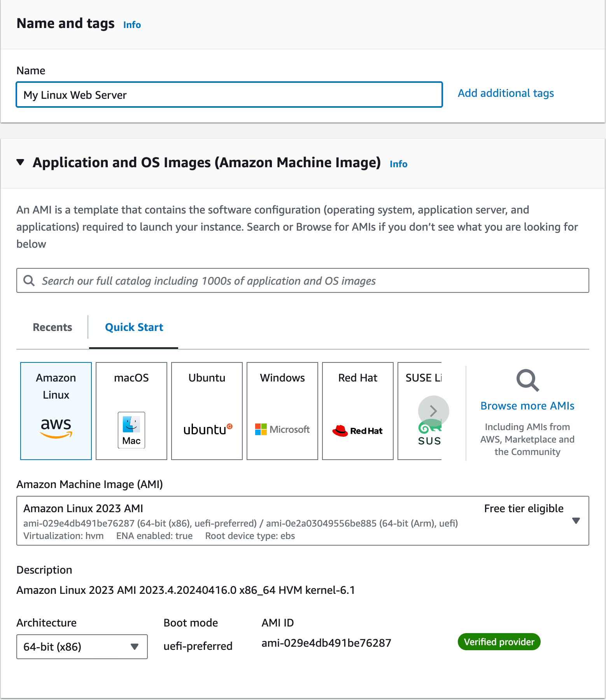Switch to the Recents tab
Screen dimensions: 606x700
tap(53, 327)
